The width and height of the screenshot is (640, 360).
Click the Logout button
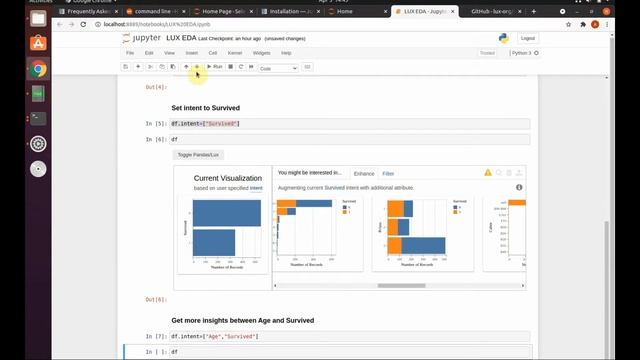pos(528,38)
